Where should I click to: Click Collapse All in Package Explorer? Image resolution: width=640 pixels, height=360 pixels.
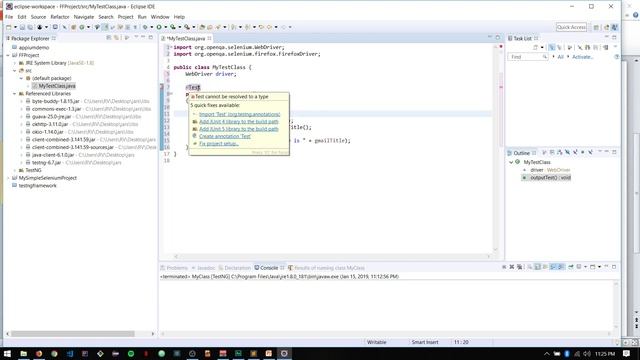pyautogui.click(x=109, y=38)
